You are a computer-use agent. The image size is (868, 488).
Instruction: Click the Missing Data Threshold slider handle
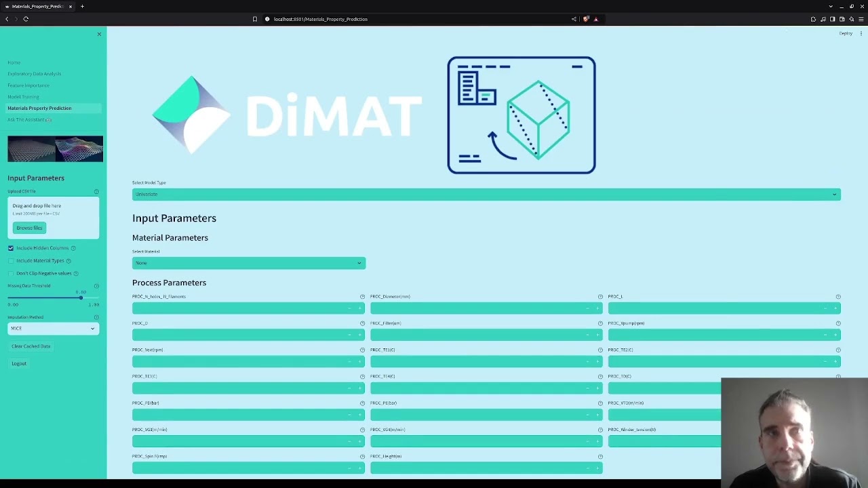pyautogui.click(x=80, y=298)
